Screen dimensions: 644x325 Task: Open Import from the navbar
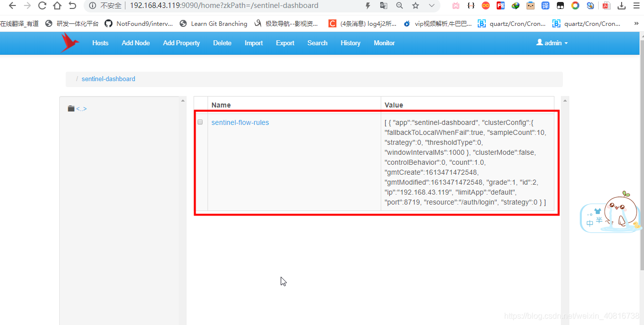pyautogui.click(x=253, y=43)
